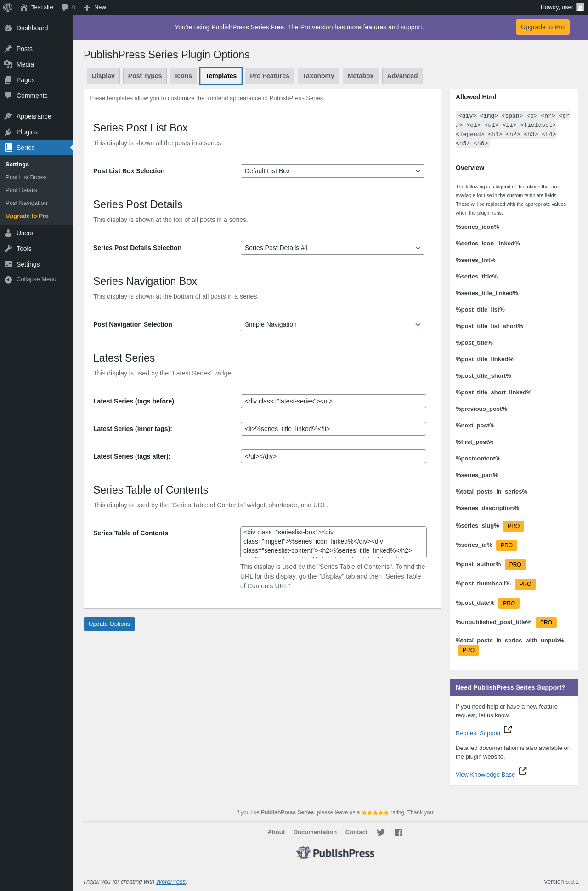Image resolution: width=588 pixels, height=891 pixels.
Task: Expand the Series Post Details Selection dropdown
Action: [332, 248]
